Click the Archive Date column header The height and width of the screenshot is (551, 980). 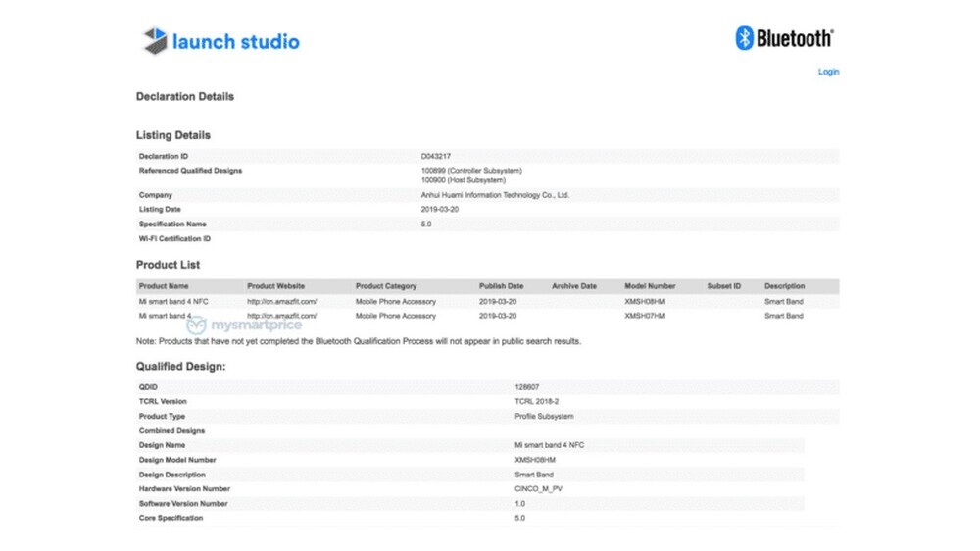(x=574, y=286)
